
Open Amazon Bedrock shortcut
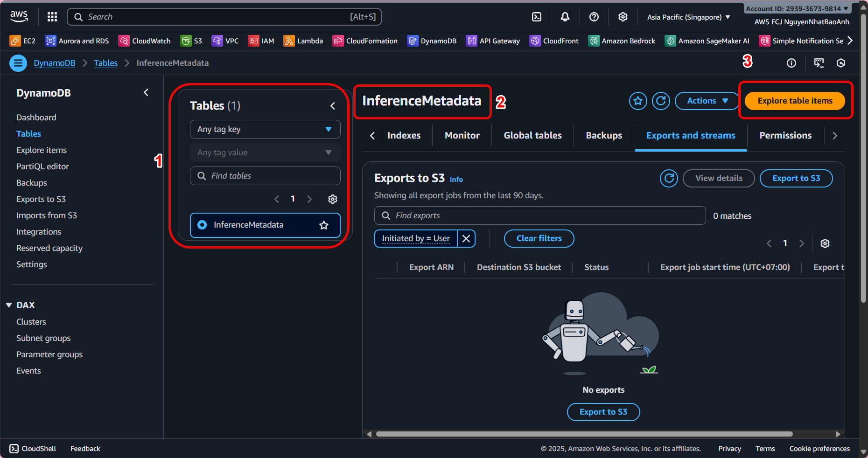click(x=622, y=41)
